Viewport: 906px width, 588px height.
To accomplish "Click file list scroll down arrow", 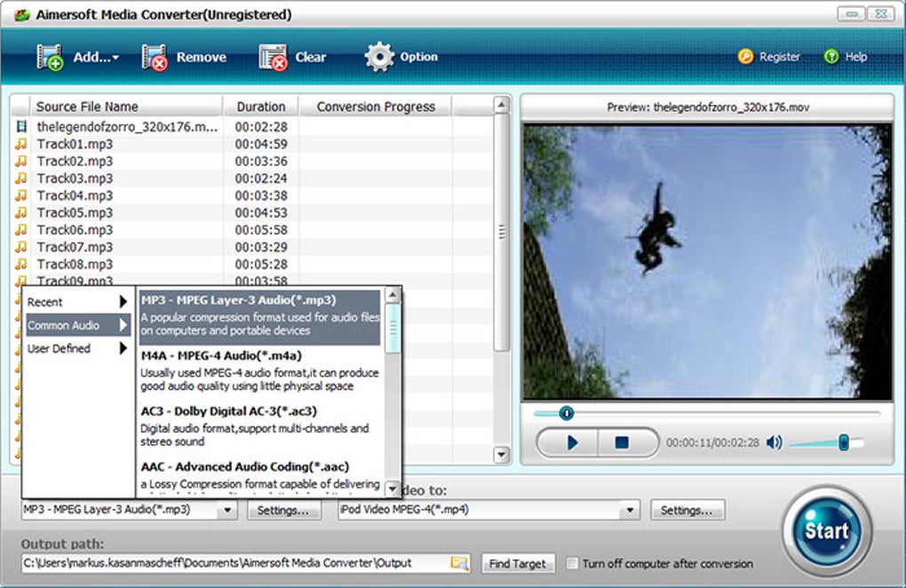I will [502, 455].
